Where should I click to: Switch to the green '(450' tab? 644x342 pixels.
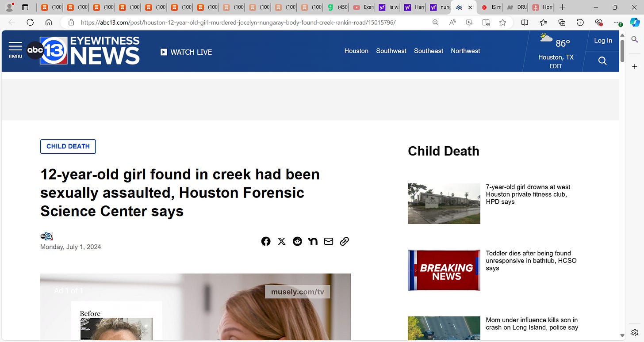tap(336, 7)
